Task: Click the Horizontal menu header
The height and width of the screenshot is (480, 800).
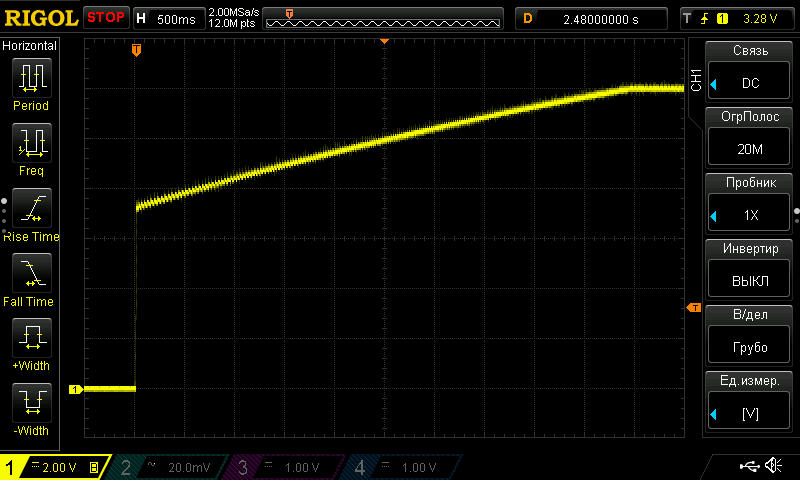Action: [x=30, y=46]
